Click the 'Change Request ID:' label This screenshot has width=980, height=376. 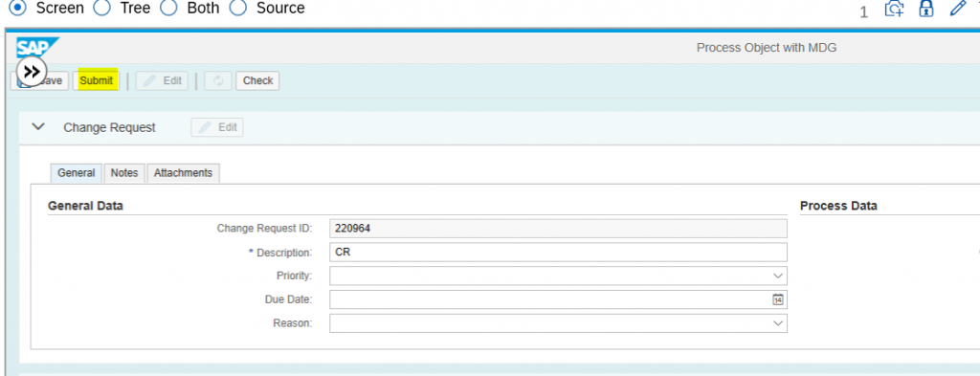(264, 229)
